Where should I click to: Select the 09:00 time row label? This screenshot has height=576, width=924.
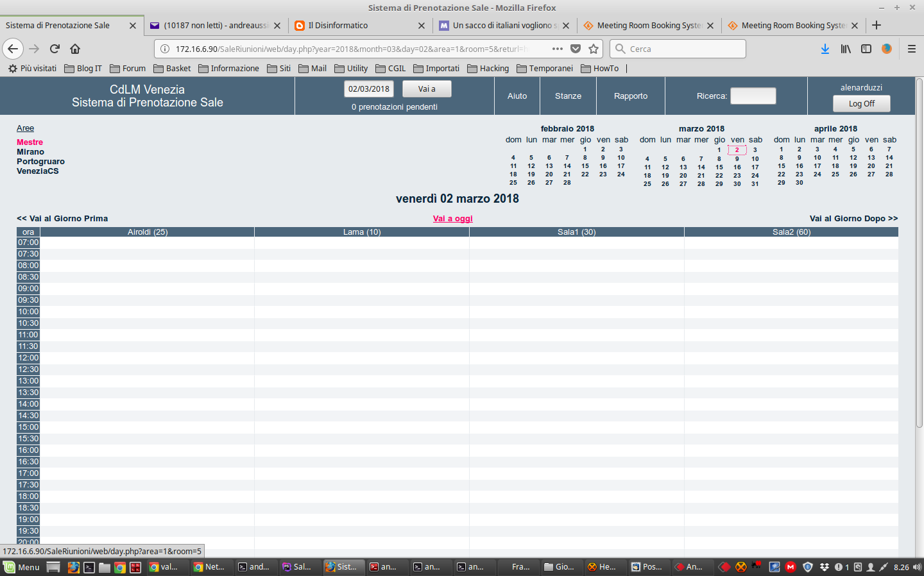28,289
